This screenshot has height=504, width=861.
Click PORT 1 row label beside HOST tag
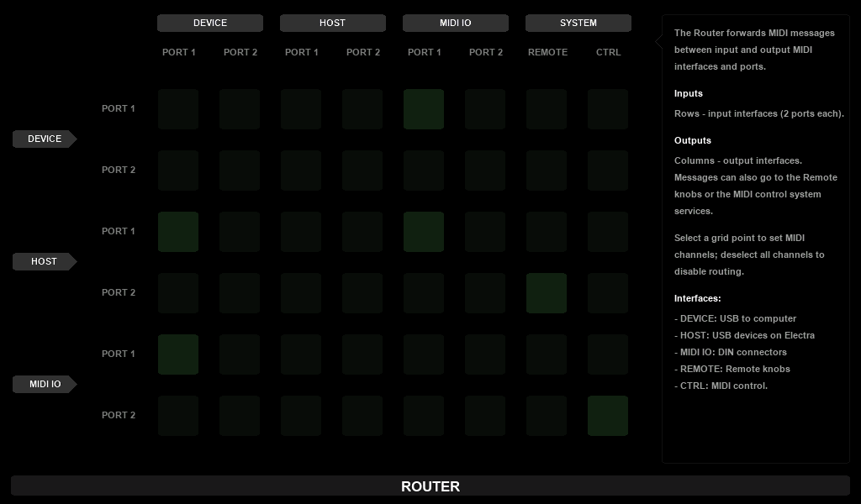click(x=119, y=232)
